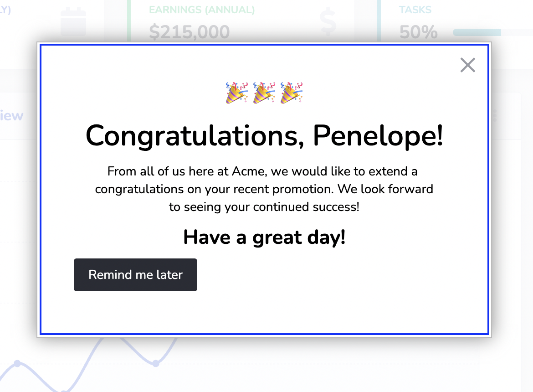Click the dollar sign icon on the earnings card
This screenshot has height=392, width=533.
pyautogui.click(x=328, y=22)
